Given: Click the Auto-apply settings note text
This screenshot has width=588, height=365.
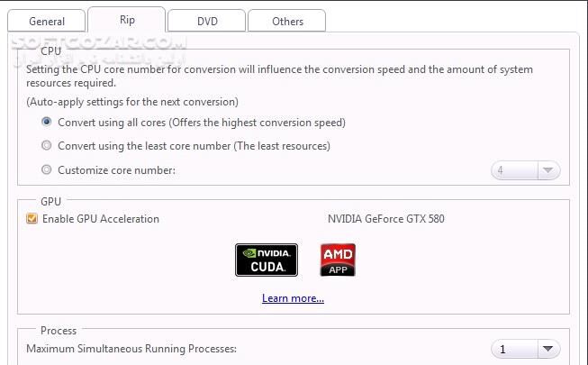Looking at the screenshot, I should coord(132,102).
